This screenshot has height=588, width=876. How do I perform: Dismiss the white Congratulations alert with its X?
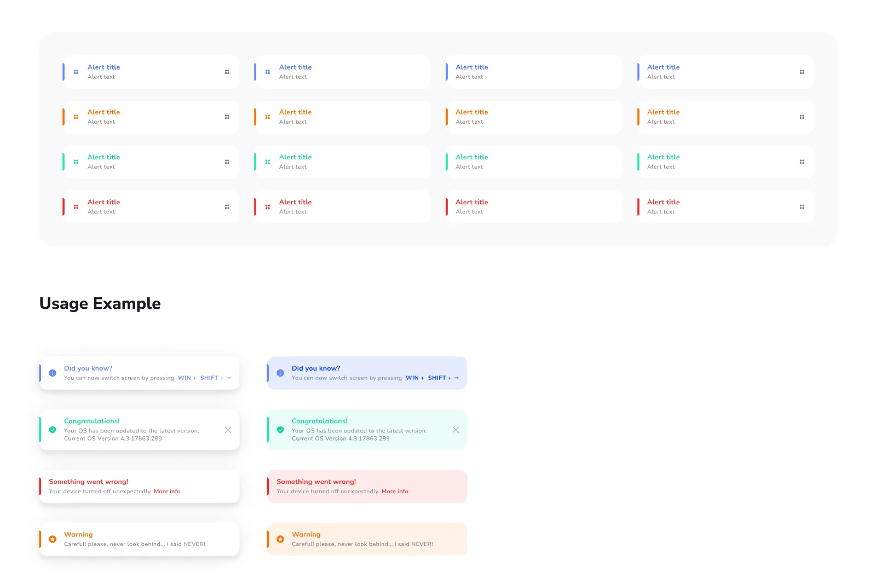click(228, 430)
